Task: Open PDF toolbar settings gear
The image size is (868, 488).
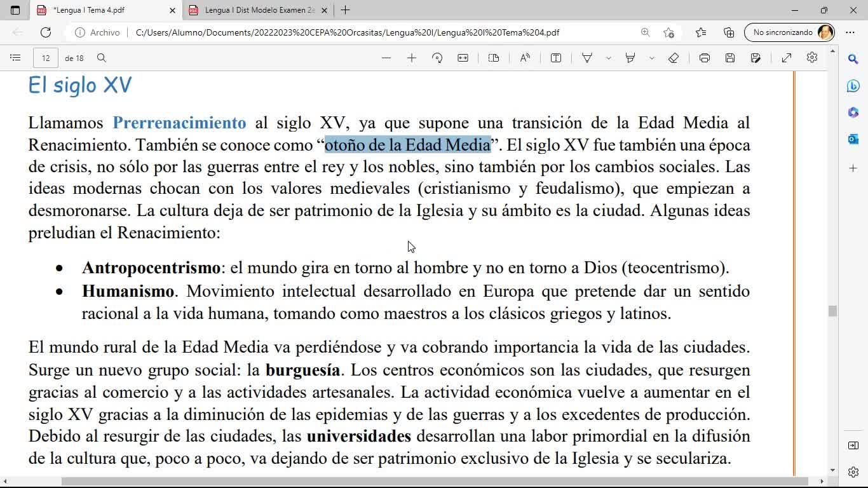Action: click(812, 58)
